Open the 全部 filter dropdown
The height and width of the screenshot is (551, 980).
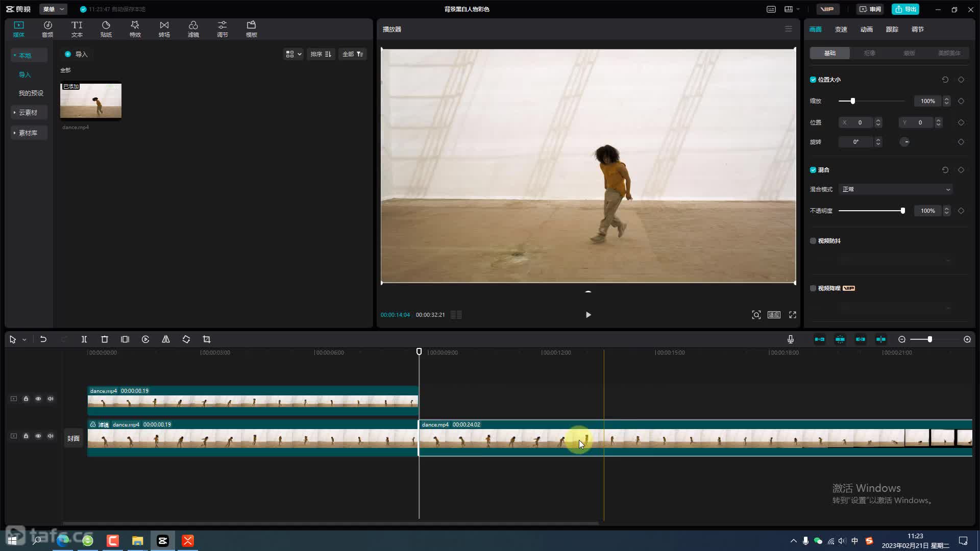pos(353,54)
